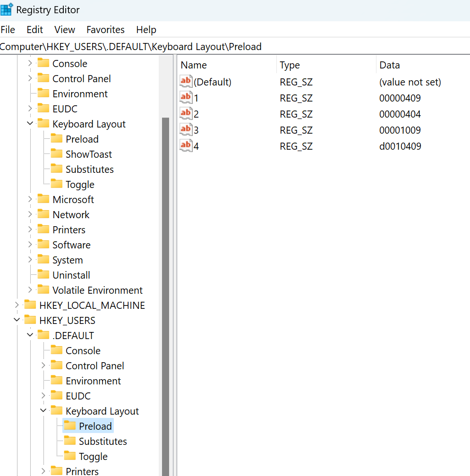Expand the upper Console key
Screen dimensions: 470x476
30,63
